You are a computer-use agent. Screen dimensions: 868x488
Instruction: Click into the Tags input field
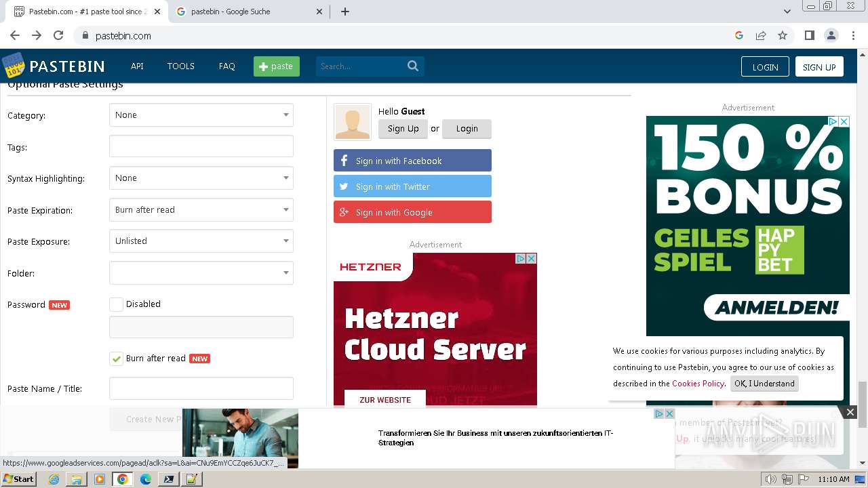(201, 146)
